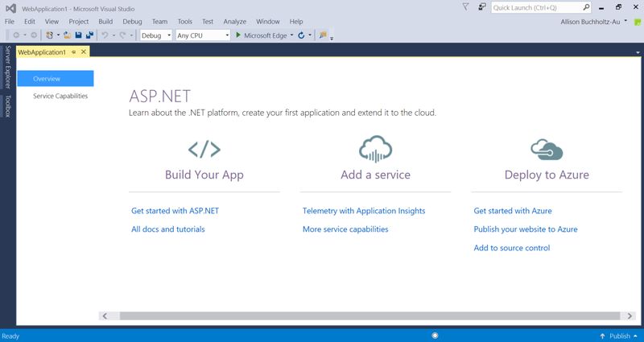Open the Debug configuration dropdown
The height and width of the screenshot is (342, 644).
pos(156,35)
